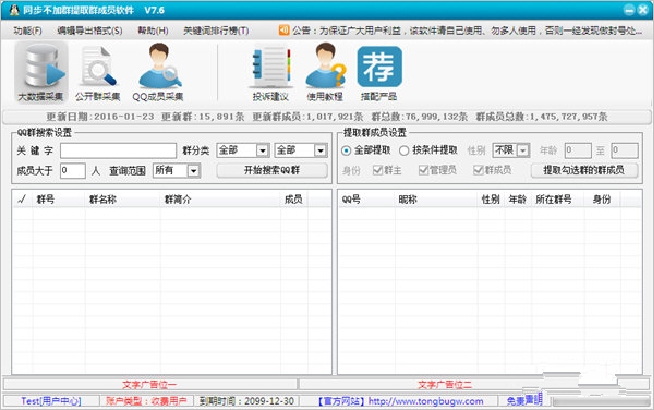Expand the 查询范围 dropdown showing 所有
The image size is (654, 410).
(193, 171)
